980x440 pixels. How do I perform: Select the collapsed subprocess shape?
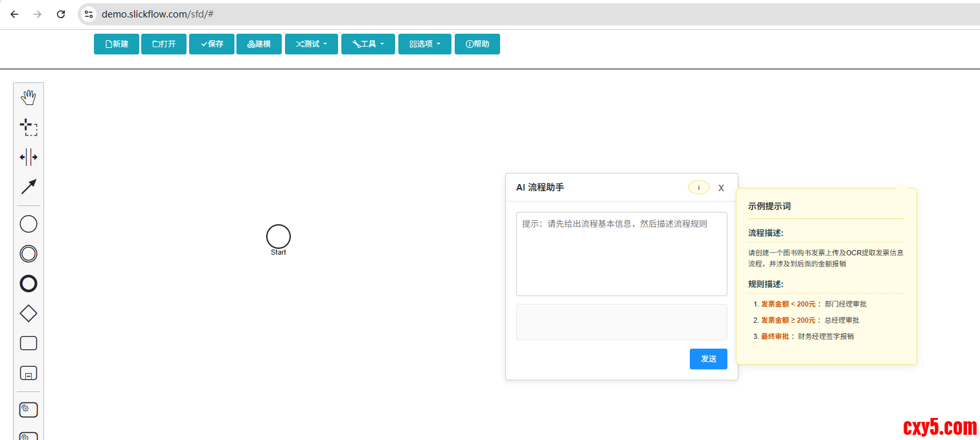pyautogui.click(x=28, y=373)
